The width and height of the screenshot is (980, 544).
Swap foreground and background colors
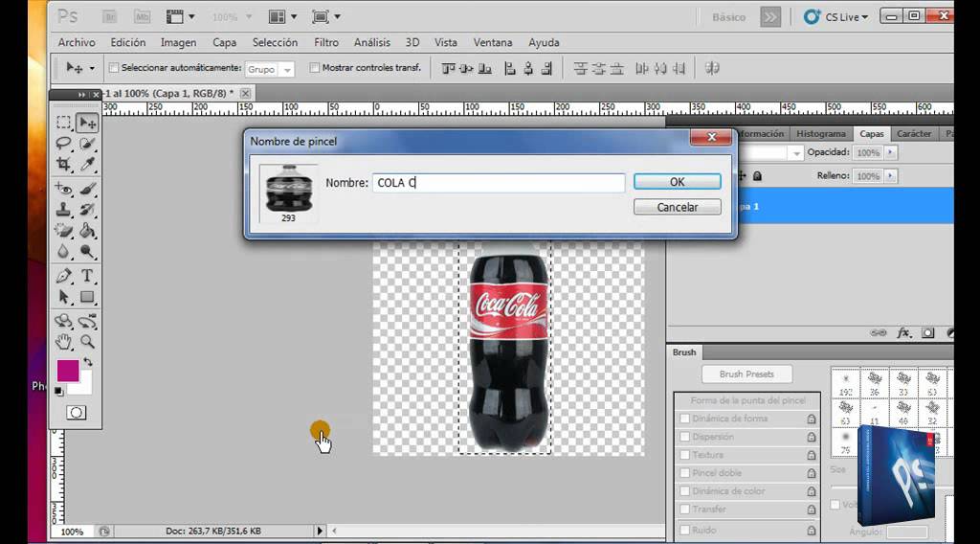click(88, 362)
